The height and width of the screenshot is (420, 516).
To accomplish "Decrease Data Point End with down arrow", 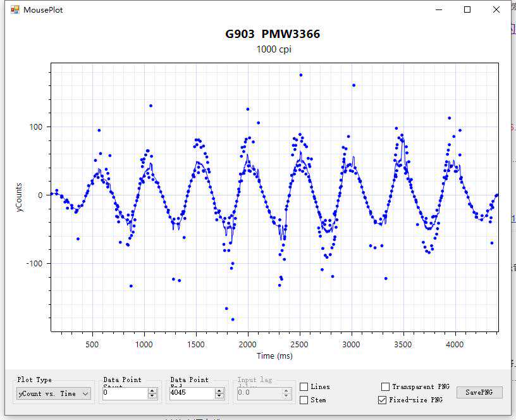I will 219,396.
